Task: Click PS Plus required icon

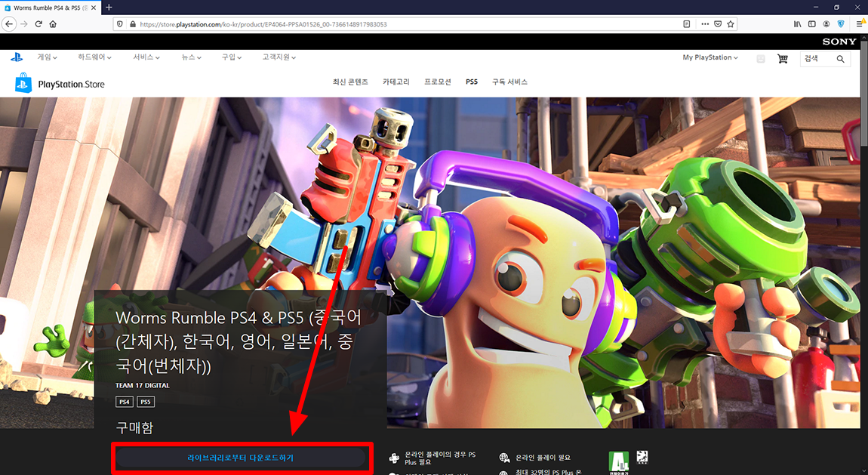Action: (x=394, y=458)
